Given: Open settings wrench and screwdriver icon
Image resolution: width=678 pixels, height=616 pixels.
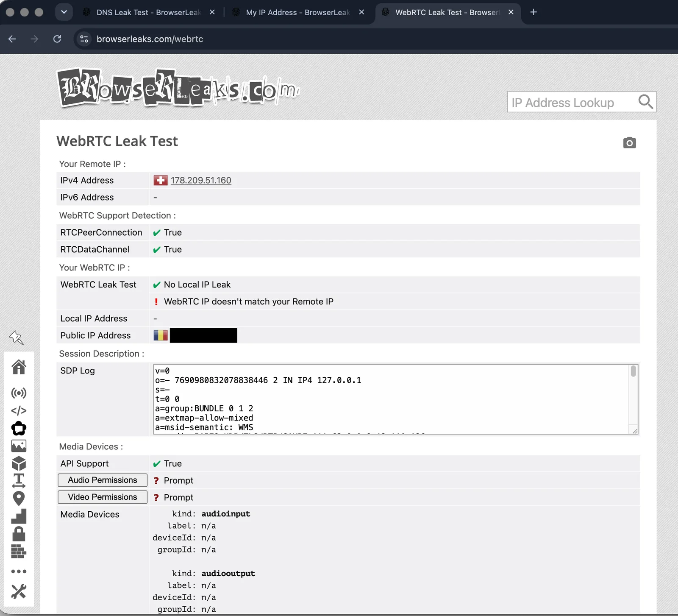Looking at the screenshot, I should (x=19, y=591).
